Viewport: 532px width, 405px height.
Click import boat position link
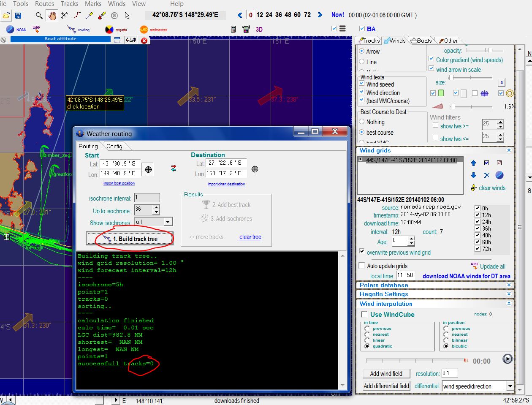click(x=119, y=183)
